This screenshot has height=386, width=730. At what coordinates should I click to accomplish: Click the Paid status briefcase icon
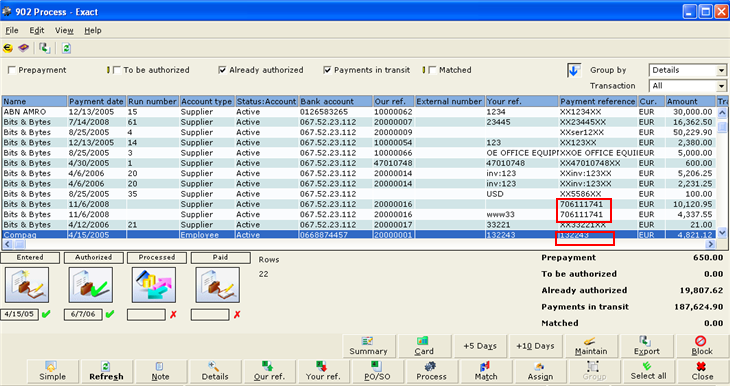[217, 285]
